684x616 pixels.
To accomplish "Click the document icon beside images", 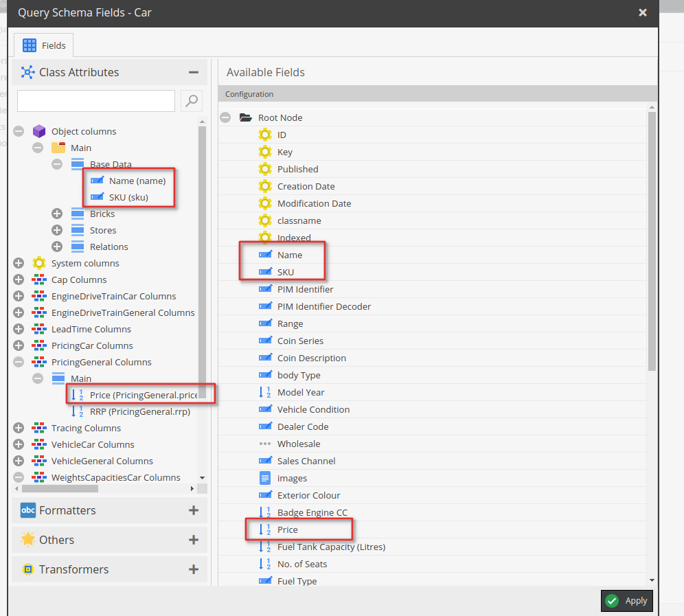I will (x=265, y=478).
